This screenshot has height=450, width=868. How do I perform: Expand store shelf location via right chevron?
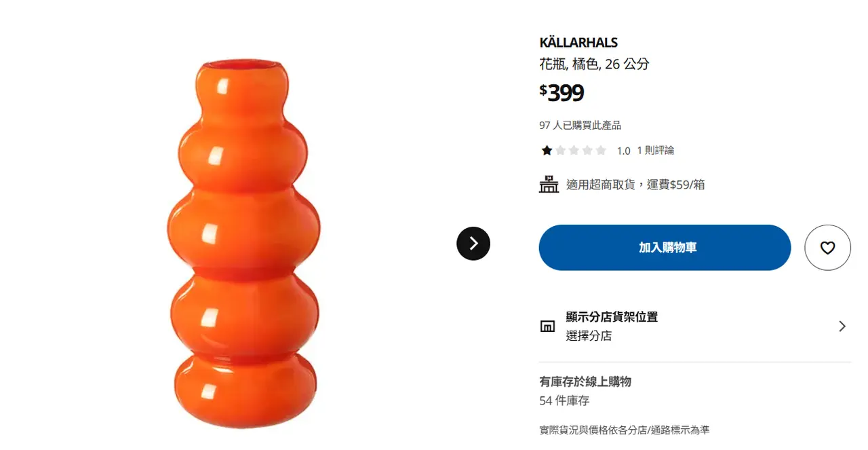click(842, 326)
